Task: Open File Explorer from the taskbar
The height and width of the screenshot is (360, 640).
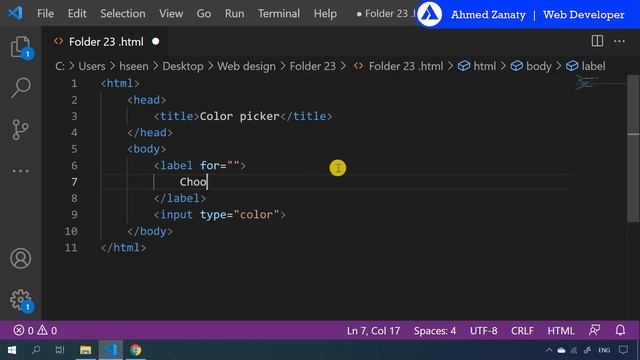Action: coord(85,350)
